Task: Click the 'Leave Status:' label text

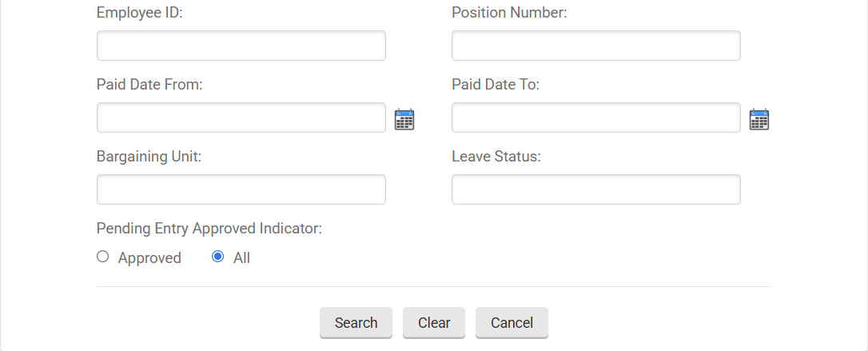Action: point(496,157)
